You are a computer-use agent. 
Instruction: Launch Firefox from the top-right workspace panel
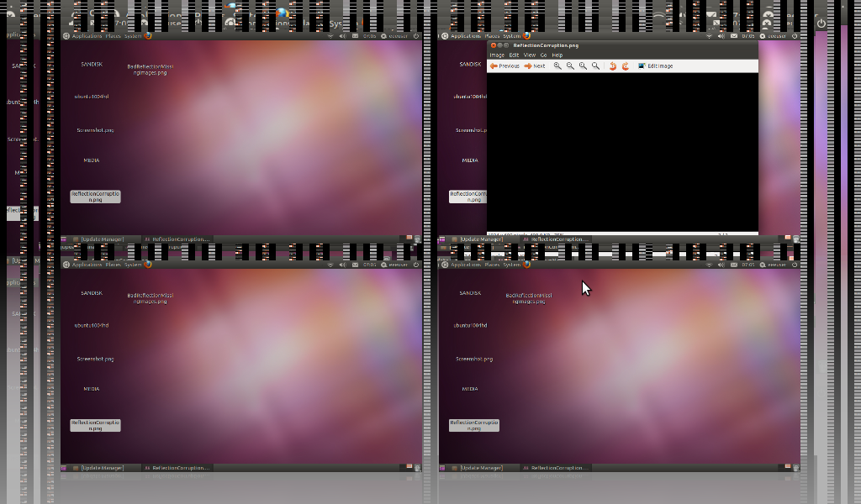coord(527,36)
